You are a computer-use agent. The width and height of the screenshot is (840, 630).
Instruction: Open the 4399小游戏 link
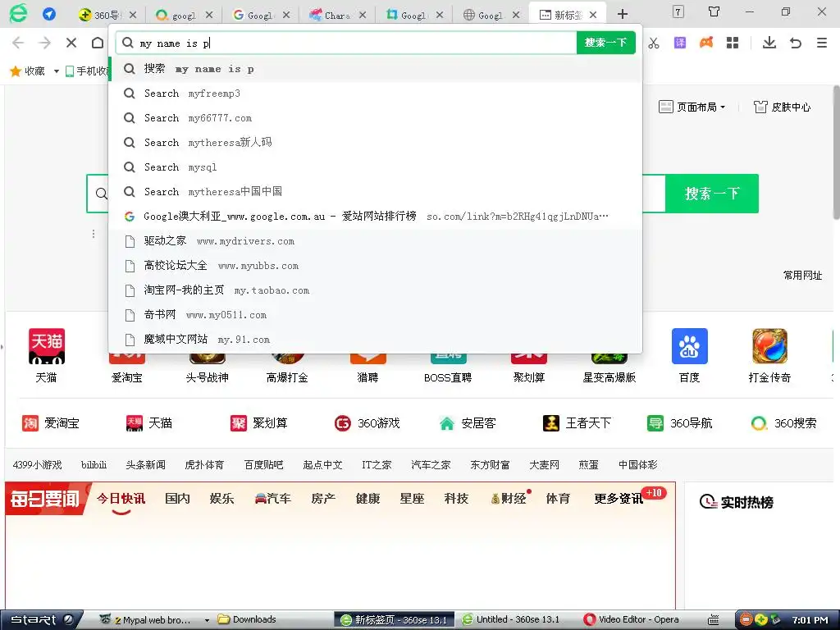(x=38, y=465)
